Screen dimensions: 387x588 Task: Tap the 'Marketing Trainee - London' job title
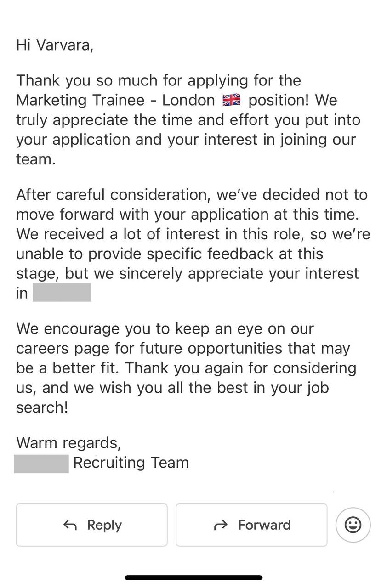(115, 100)
